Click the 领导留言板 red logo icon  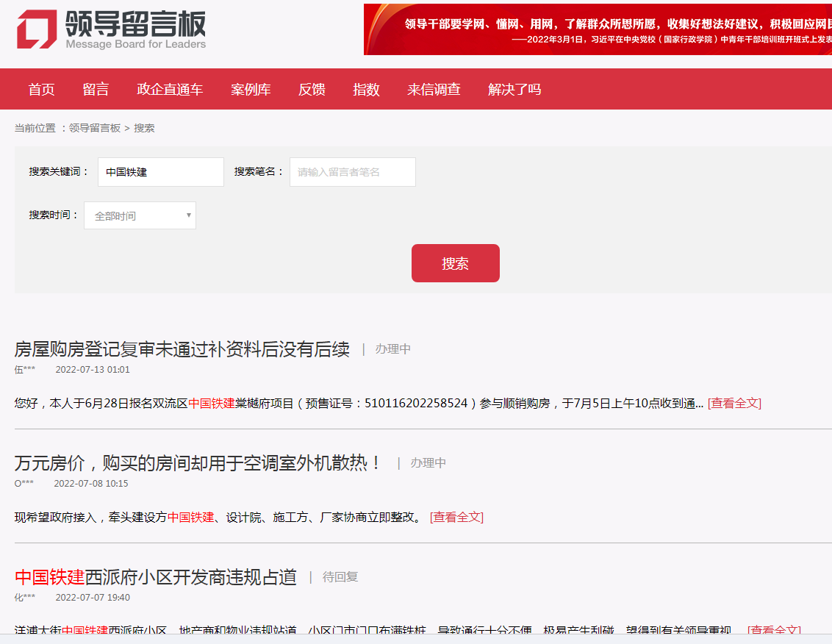click(37, 29)
